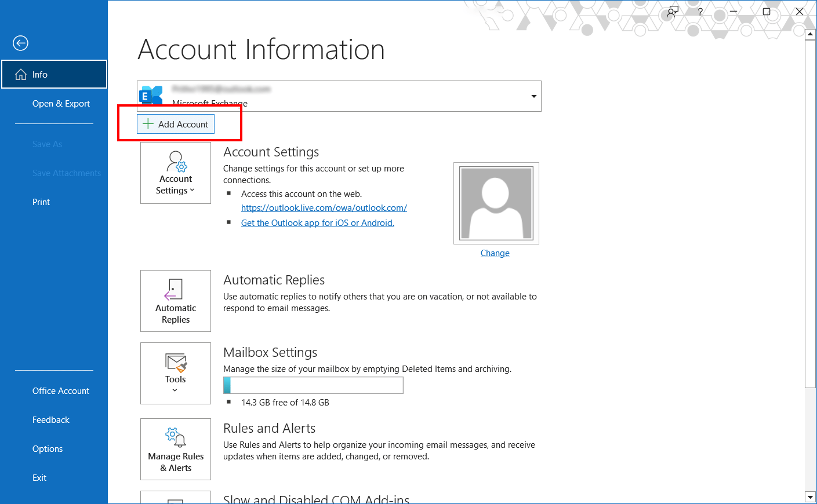Expand the email account selector dropdown
The image size is (817, 504).
coord(533,96)
